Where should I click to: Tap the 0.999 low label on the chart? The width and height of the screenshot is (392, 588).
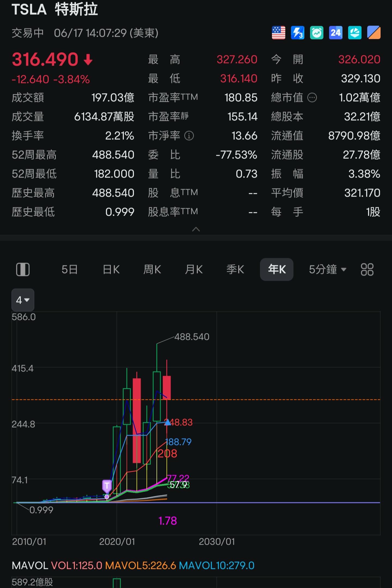point(41,510)
